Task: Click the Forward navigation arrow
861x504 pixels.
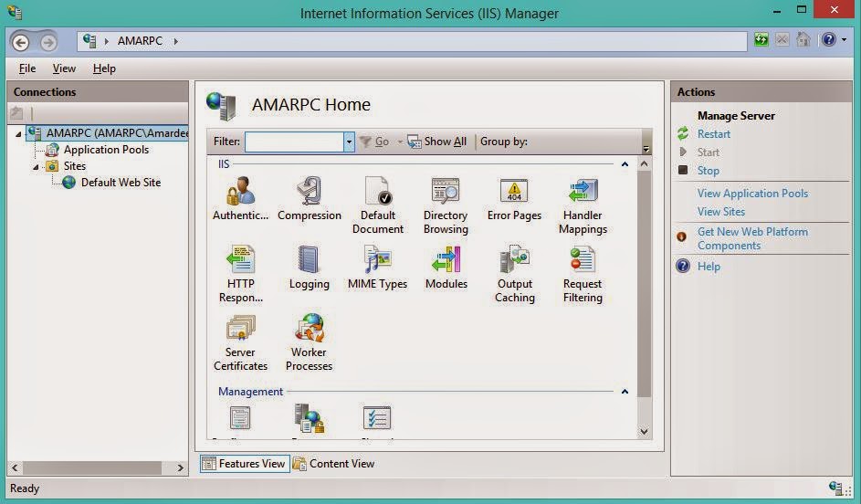Action: (48, 42)
